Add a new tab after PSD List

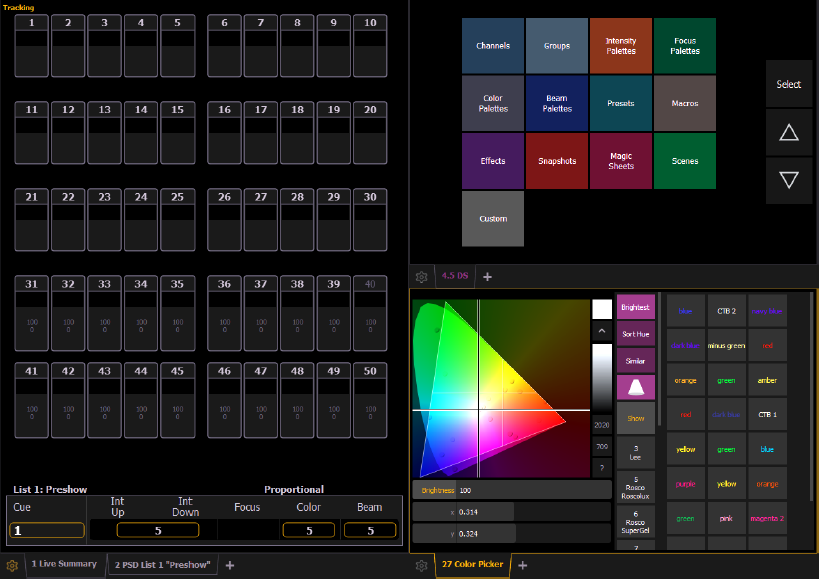(x=230, y=565)
